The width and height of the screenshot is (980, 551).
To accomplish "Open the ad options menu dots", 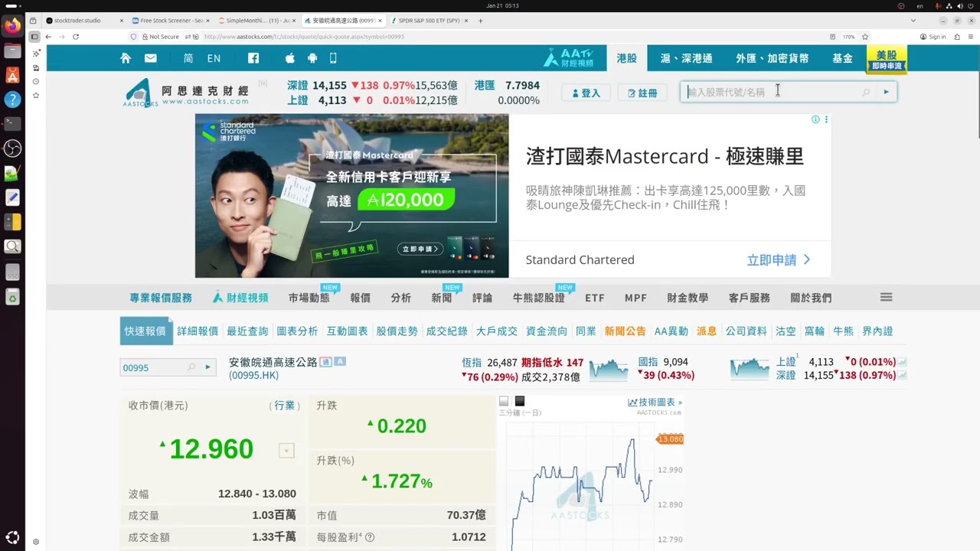I will 826,119.
